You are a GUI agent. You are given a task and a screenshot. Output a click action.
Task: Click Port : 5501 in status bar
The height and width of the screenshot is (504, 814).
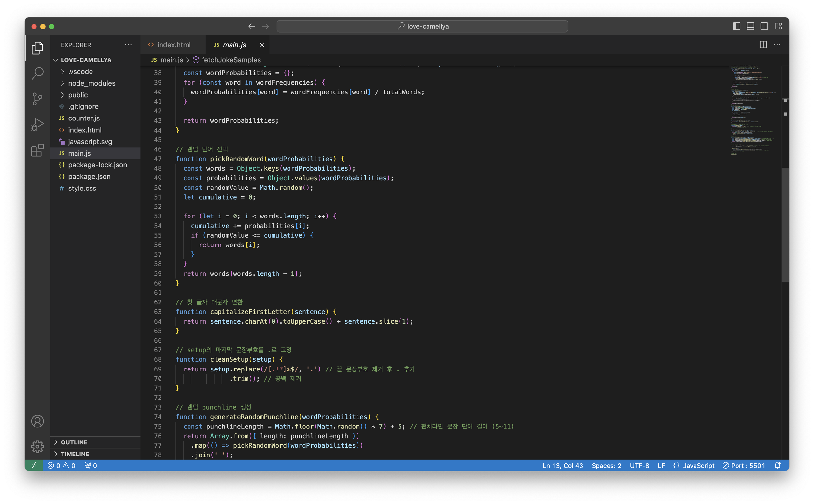[x=744, y=465]
